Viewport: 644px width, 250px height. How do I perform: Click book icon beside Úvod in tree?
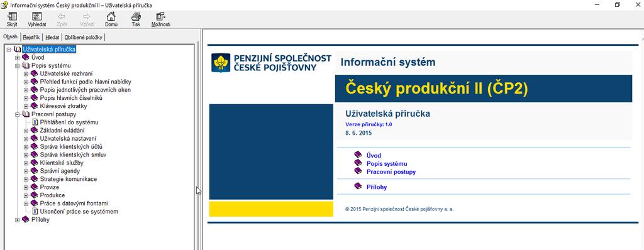pos(25,57)
